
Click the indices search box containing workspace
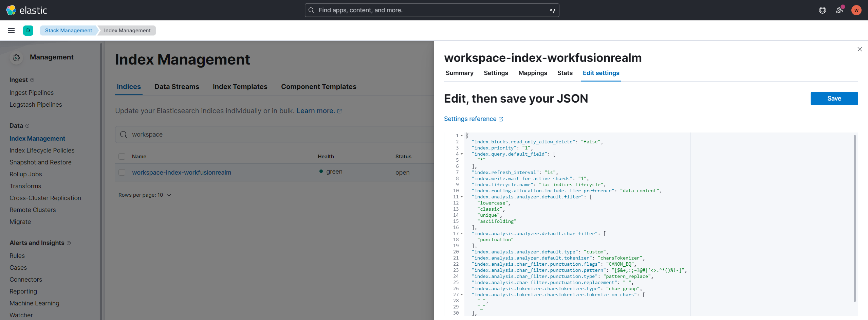(x=274, y=135)
